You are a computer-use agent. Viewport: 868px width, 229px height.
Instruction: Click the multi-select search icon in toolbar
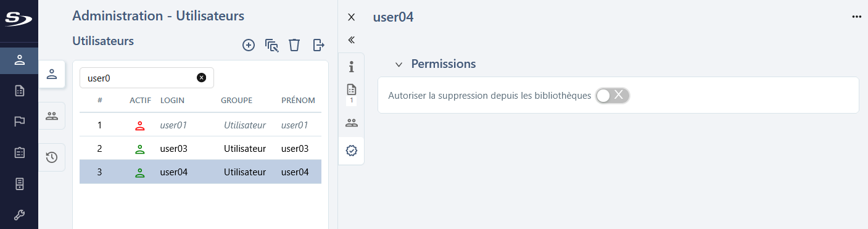[x=272, y=45]
